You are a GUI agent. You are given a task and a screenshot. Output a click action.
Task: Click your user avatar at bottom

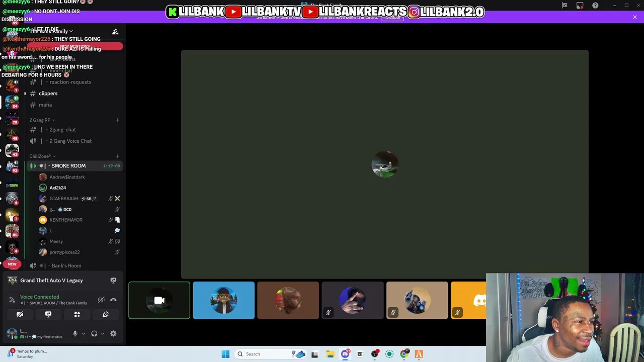coord(12,333)
